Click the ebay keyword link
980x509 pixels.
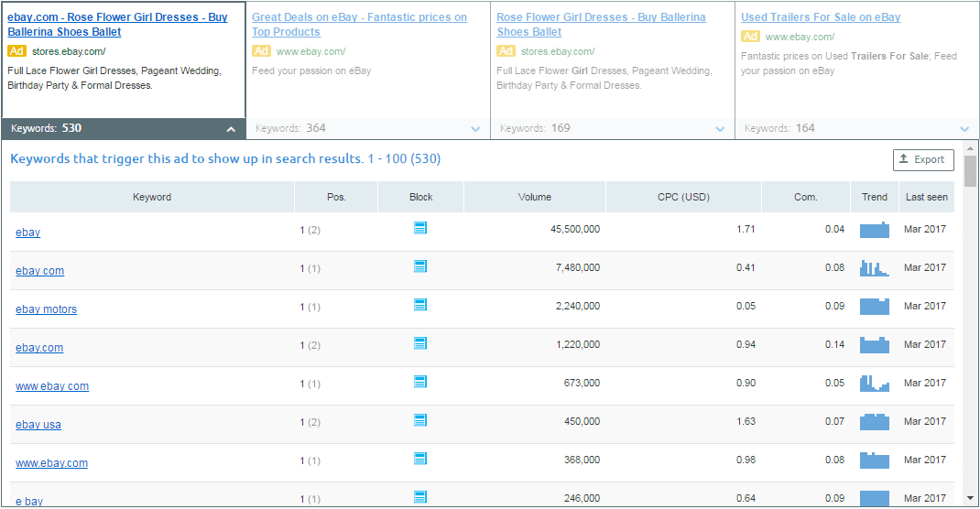coord(28,233)
